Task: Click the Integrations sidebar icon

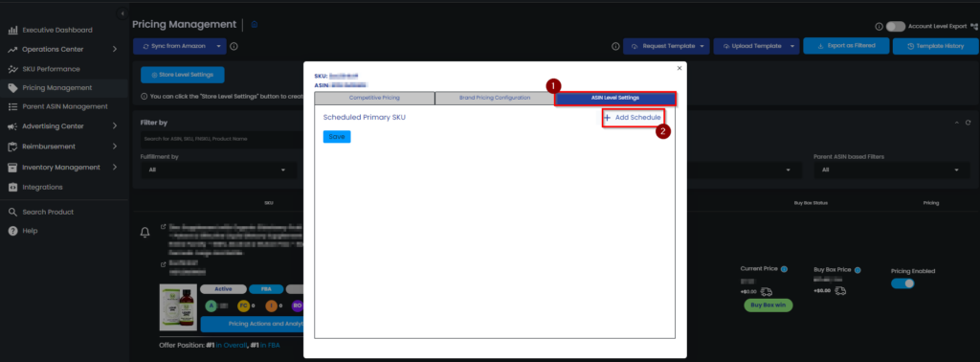Action: pos(12,187)
